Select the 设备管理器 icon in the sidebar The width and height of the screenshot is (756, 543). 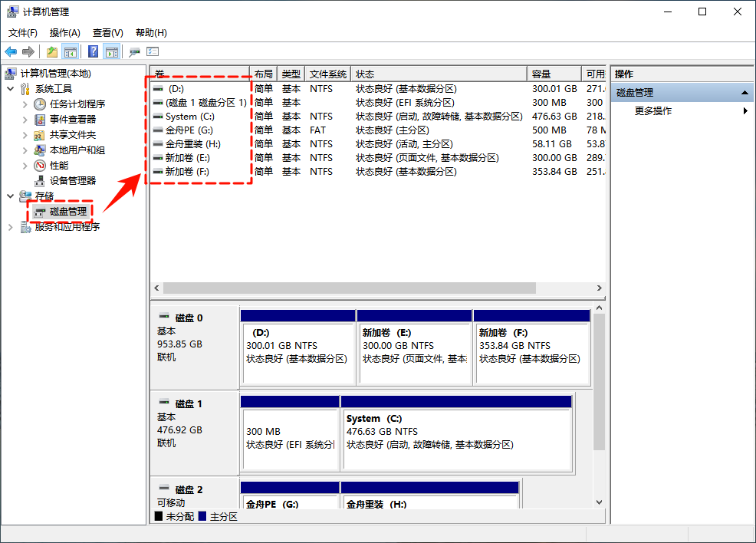(x=41, y=180)
